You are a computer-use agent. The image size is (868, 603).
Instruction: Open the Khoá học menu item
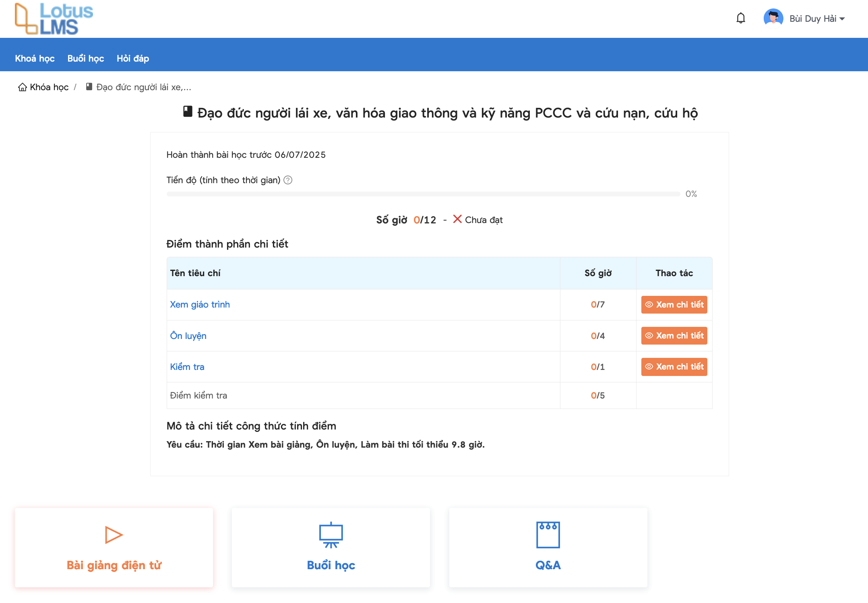pyautogui.click(x=35, y=59)
